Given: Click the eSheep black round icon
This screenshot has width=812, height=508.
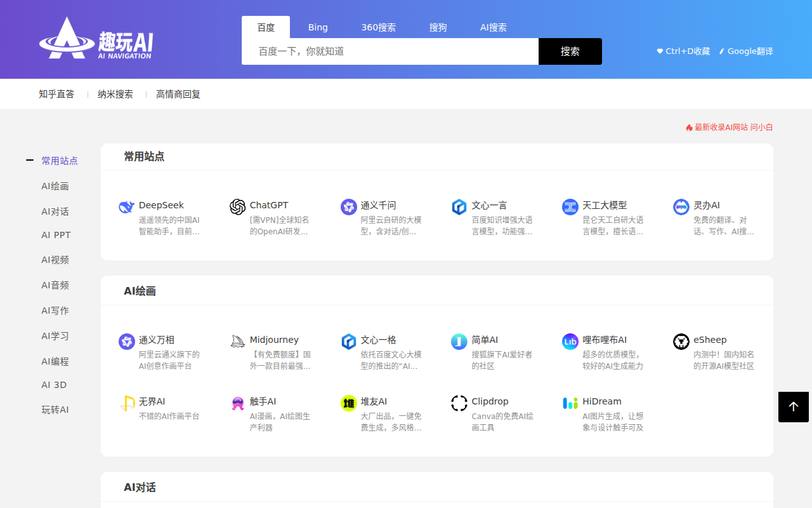Looking at the screenshot, I should pyautogui.click(x=681, y=342).
